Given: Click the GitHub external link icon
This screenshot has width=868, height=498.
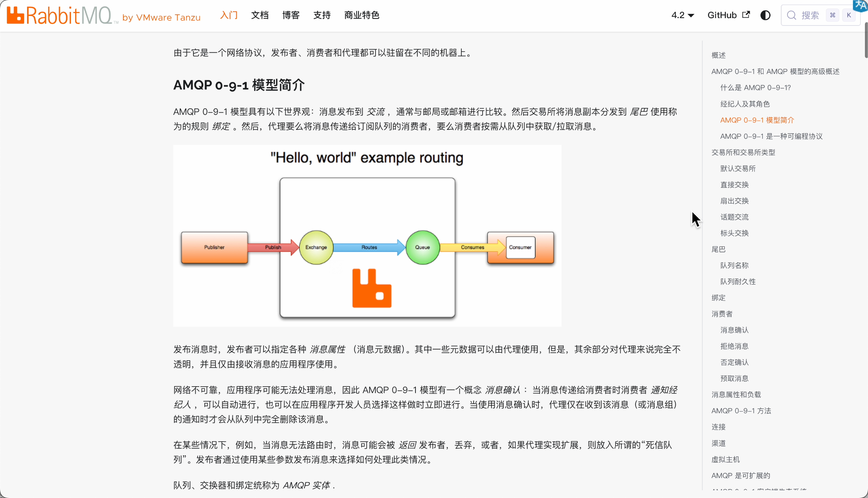Looking at the screenshot, I should [746, 15].
